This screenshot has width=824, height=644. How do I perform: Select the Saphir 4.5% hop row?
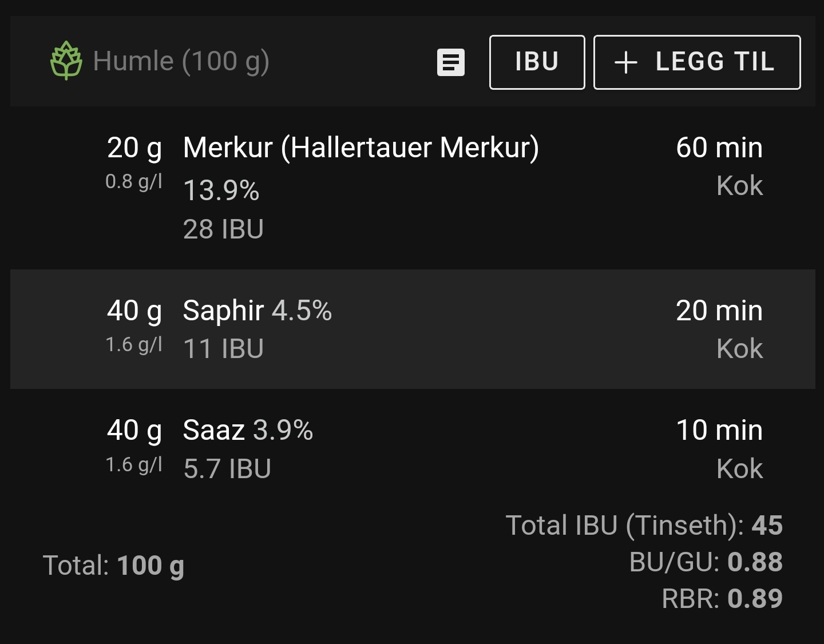point(413,329)
